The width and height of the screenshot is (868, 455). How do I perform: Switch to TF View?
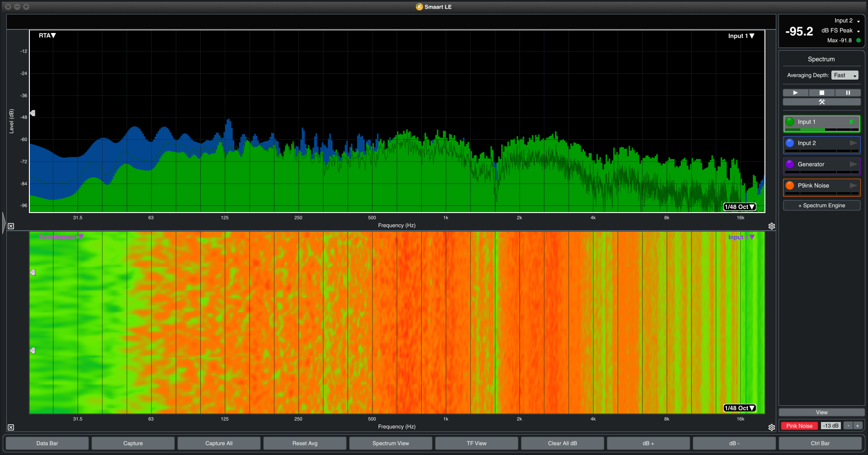[x=476, y=443]
